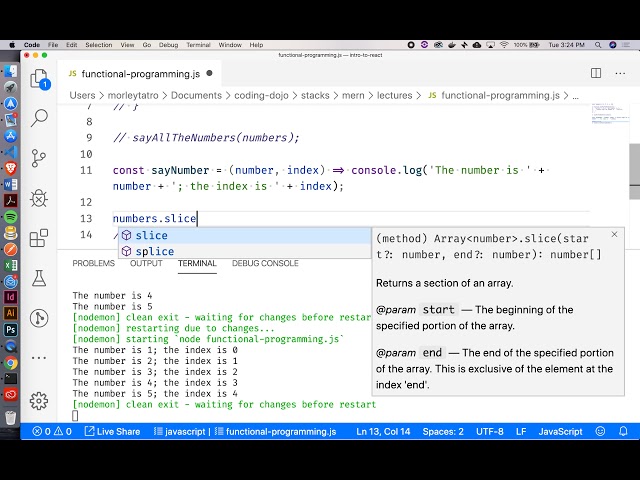
Task: Open the Extensions blocks icon
Action: coord(39,238)
